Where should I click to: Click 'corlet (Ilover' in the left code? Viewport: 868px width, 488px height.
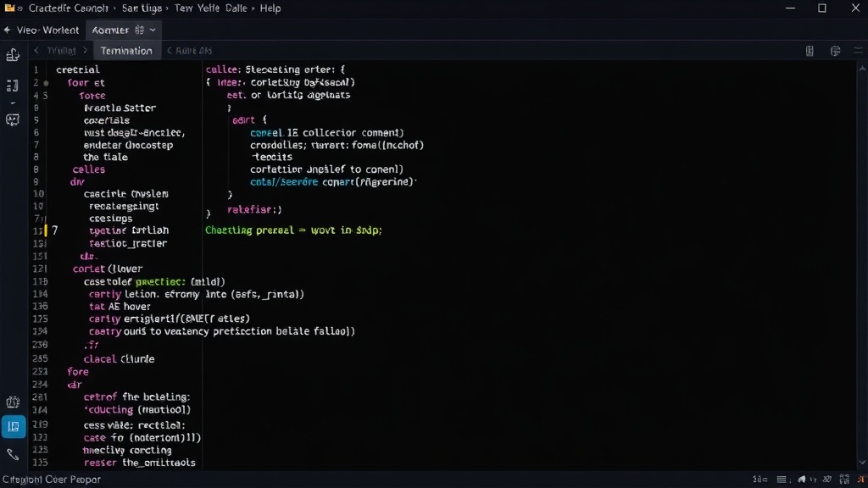(108, 269)
